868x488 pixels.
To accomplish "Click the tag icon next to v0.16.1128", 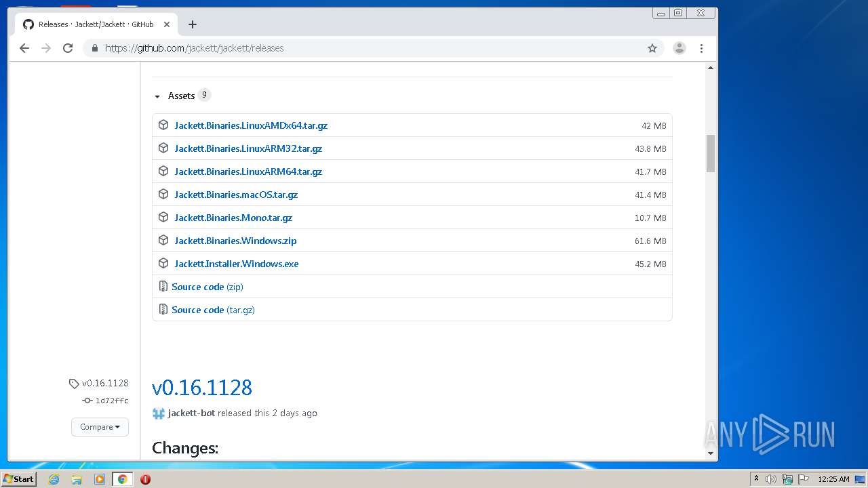I will click(74, 384).
